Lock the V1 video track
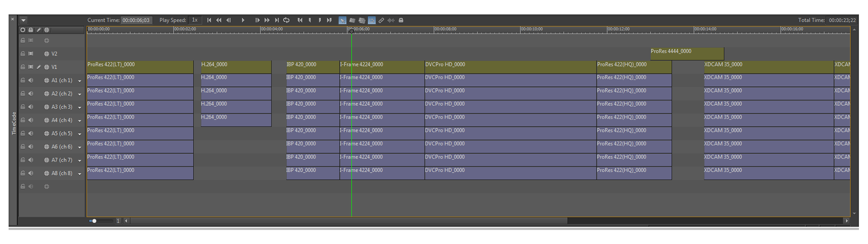868x244 pixels. point(23,67)
